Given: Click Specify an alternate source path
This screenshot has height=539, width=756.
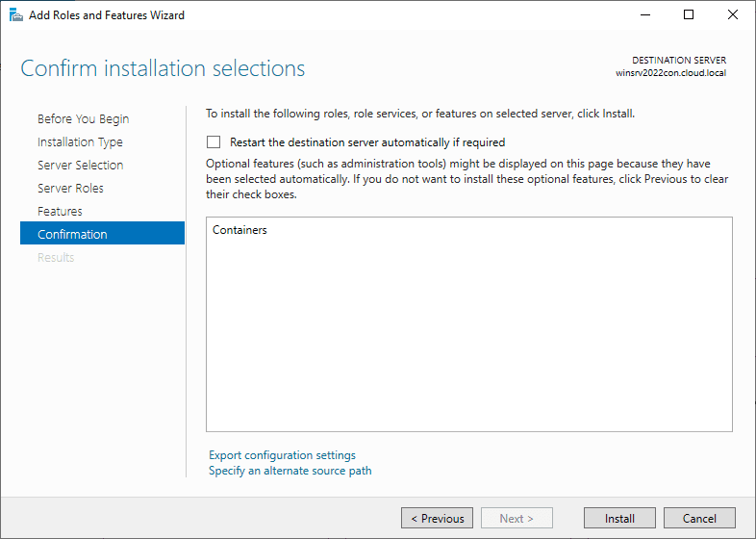Looking at the screenshot, I should point(290,471).
